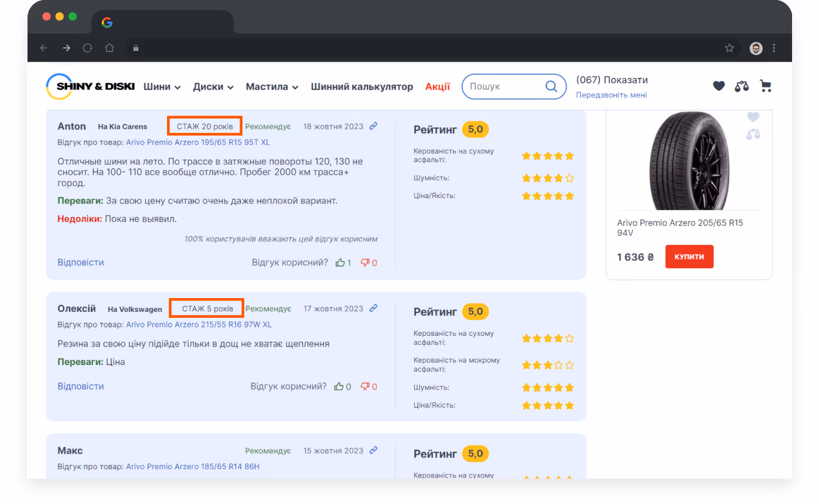The width and height of the screenshot is (819, 504).
Task: Click date 18 жовтня 2023
Action: coord(333,126)
